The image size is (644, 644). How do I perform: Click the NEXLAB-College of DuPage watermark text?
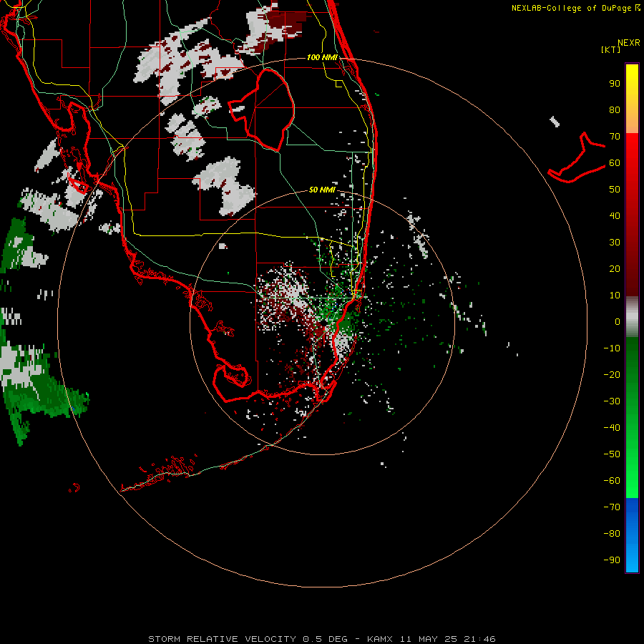575,8
